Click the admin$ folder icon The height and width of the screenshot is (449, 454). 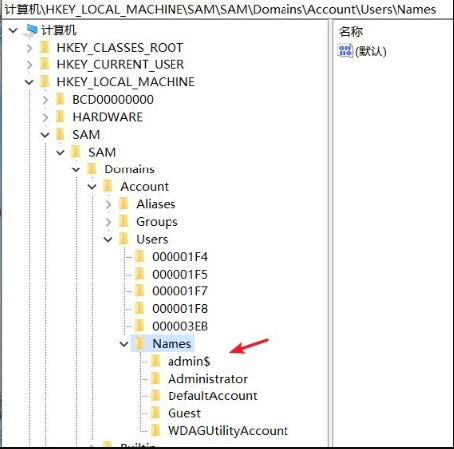tap(156, 361)
